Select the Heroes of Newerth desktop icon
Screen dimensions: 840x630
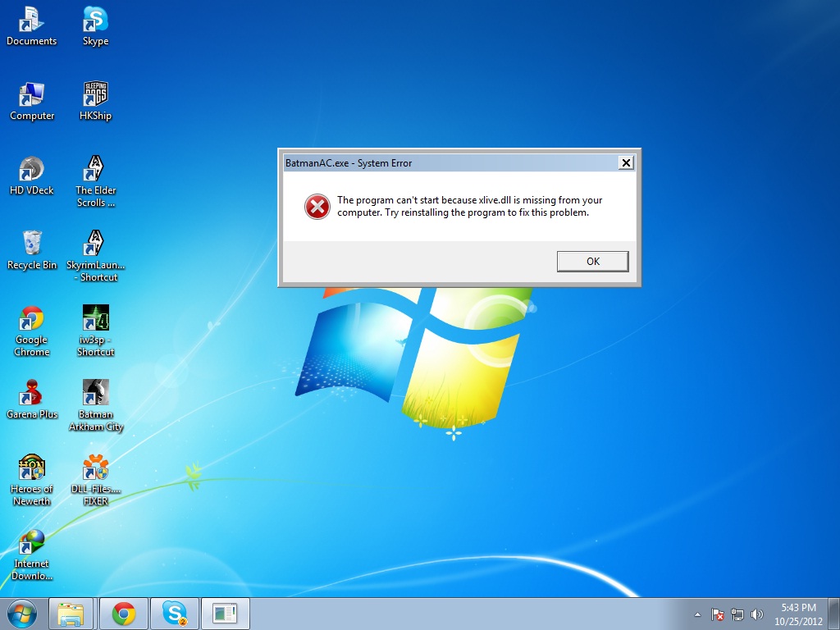(x=32, y=468)
